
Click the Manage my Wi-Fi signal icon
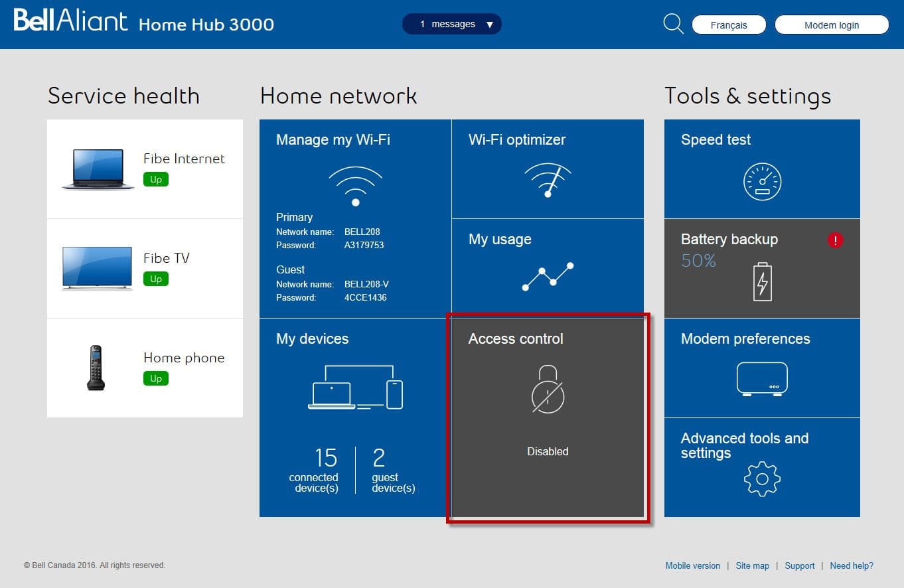coord(356,184)
